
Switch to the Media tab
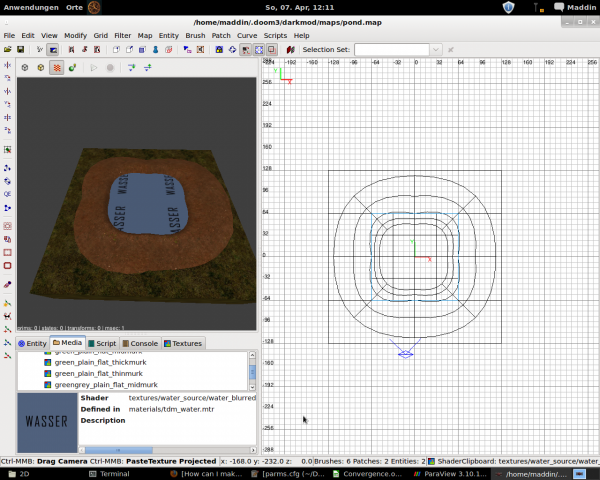point(67,343)
